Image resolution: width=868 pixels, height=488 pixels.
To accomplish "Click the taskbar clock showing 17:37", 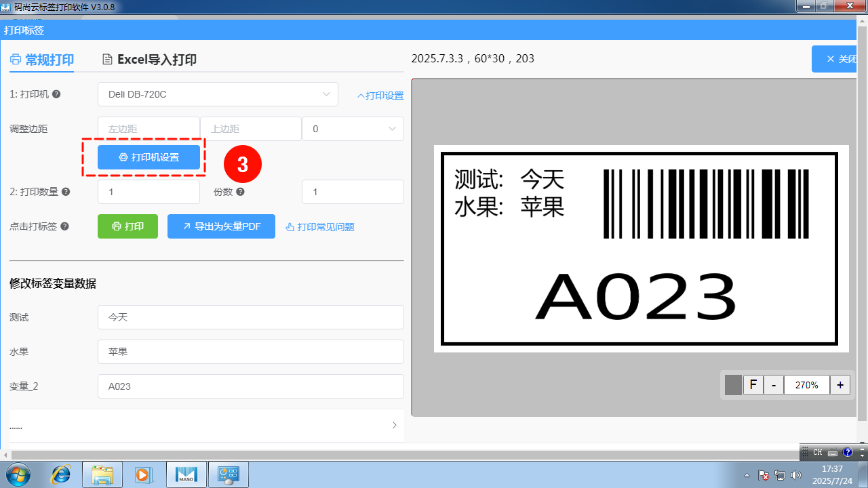I will point(832,474).
